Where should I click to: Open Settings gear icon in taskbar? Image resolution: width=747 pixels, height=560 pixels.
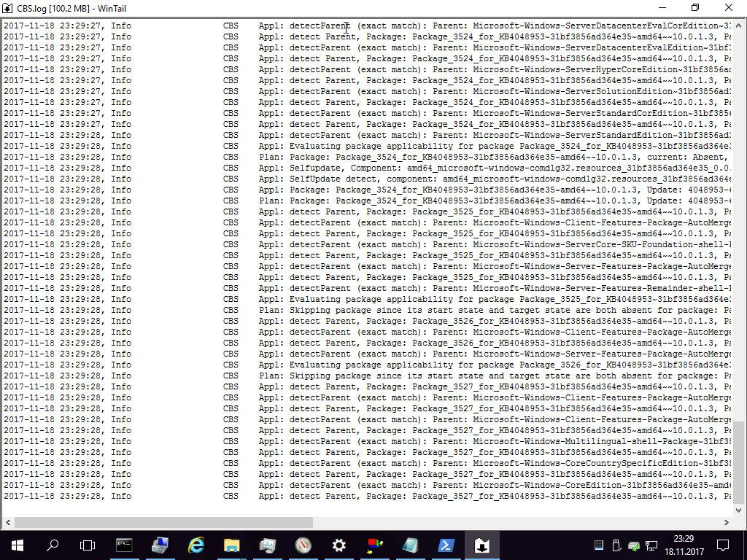[338, 545]
